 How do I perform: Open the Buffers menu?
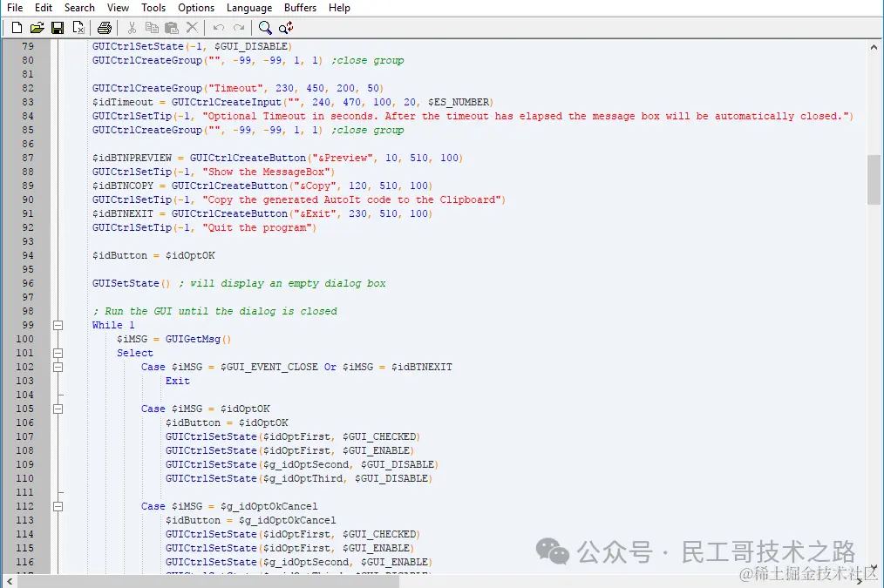click(x=300, y=8)
